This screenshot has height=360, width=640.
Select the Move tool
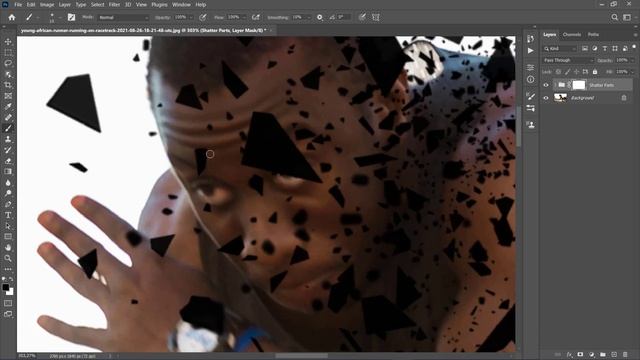pyautogui.click(x=8, y=42)
